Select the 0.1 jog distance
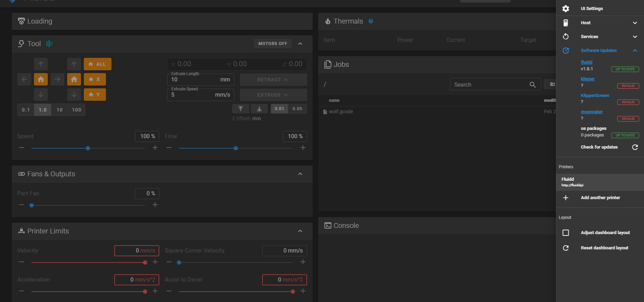Screen dimensions: 644x302 tap(26, 110)
